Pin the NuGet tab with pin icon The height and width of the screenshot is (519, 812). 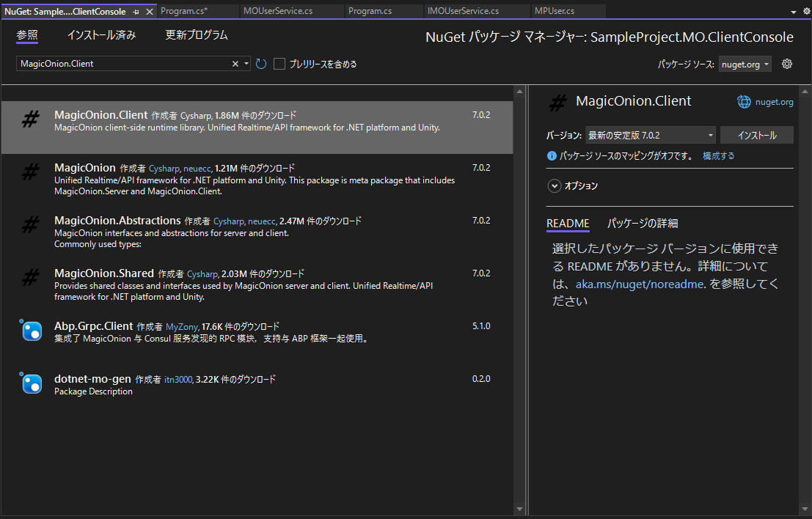click(136, 12)
